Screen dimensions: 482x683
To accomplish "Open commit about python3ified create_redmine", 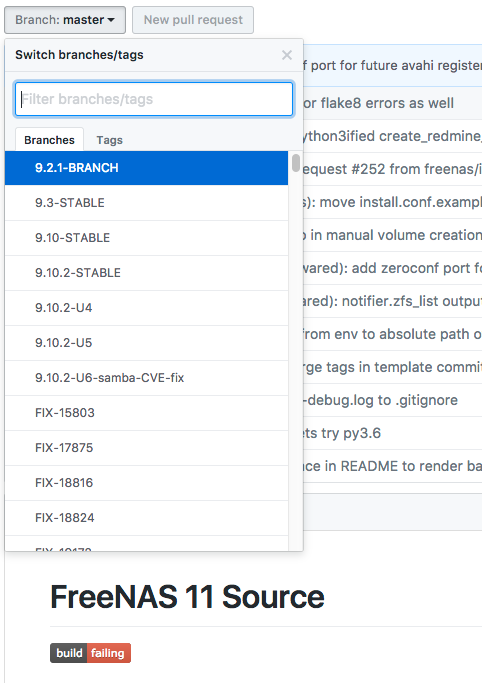I will tap(392, 136).
